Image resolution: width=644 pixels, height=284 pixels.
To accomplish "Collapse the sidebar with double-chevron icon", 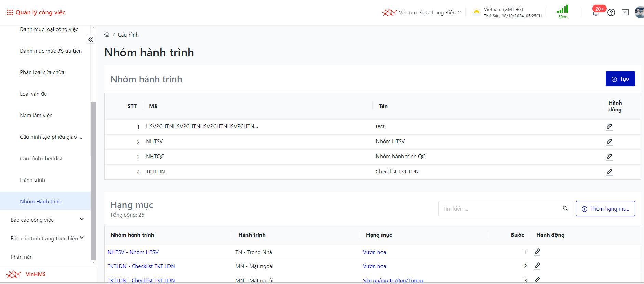I will (x=91, y=39).
